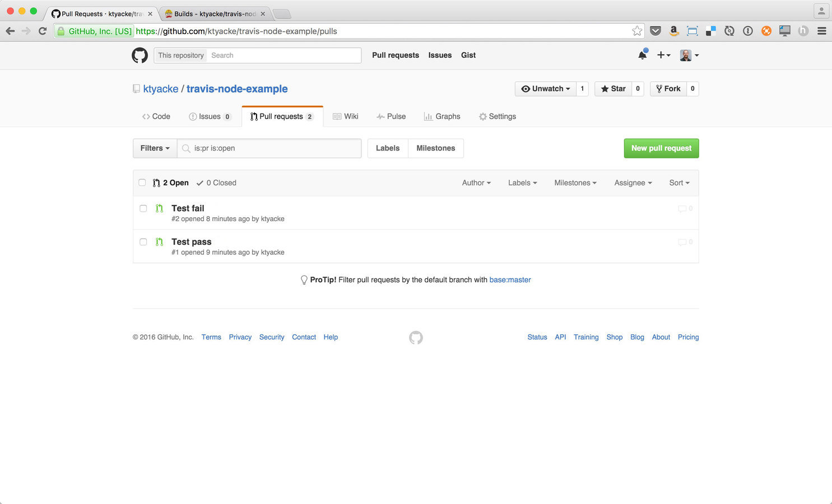Open the Pulse tab

pyautogui.click(x=391, y=116)
